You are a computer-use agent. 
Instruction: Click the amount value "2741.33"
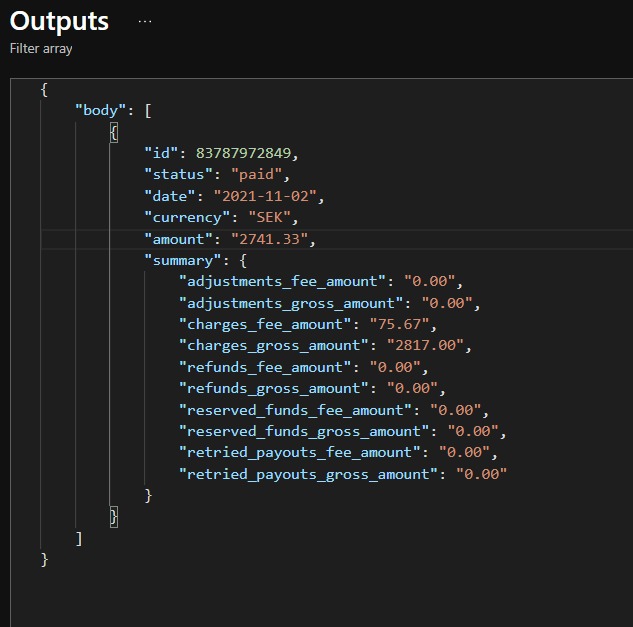(269, 239)
